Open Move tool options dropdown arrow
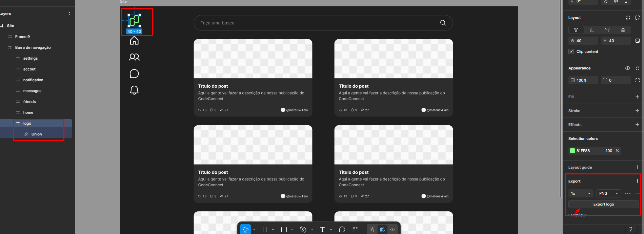The image size is (644, 234). click(254, 230)
